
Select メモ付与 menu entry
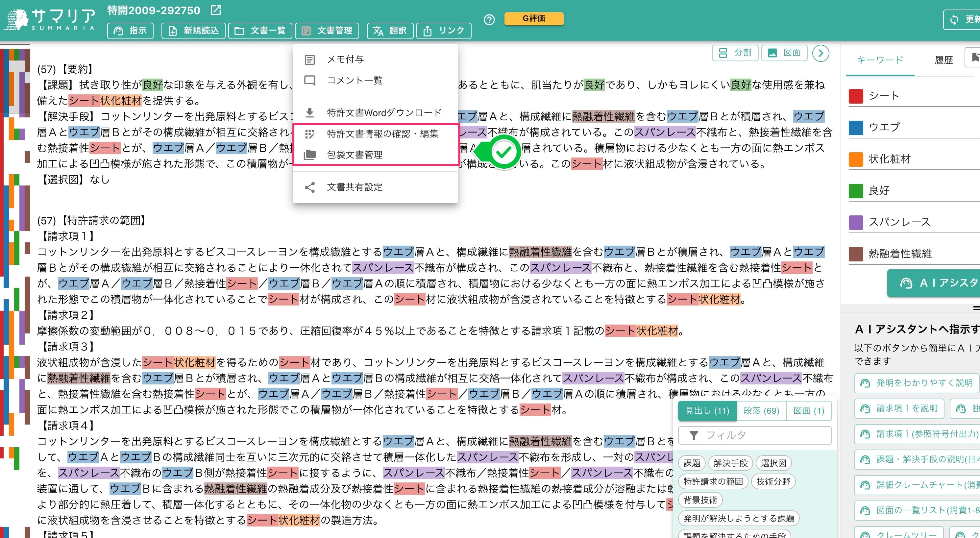pyautogui.click(x=375, y=59)
